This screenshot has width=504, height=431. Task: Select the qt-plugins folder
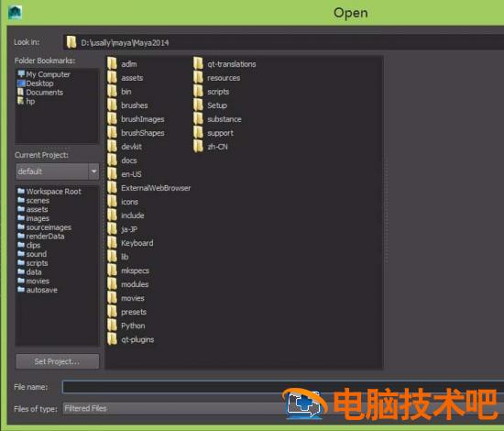point(131,339)
